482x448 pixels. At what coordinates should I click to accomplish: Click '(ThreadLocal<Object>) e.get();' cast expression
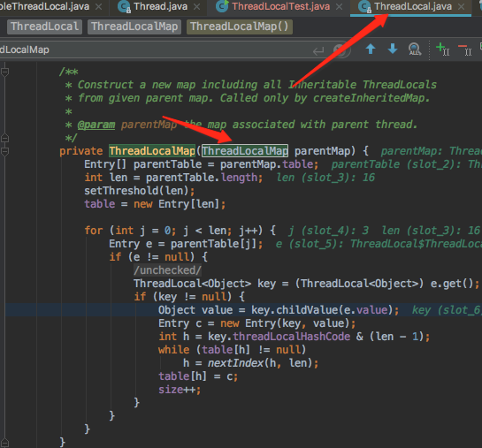tap(387, 284)
